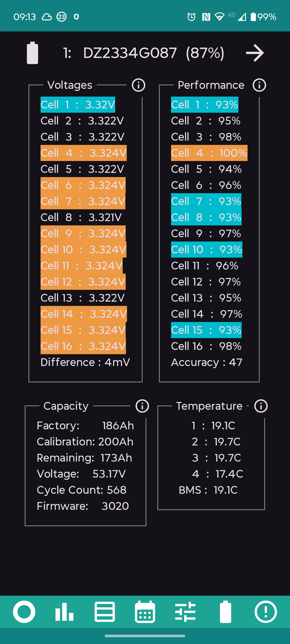Screen dimensions: 290x644
Task: Tap the Difference : 4mV line
Action: click(85, 362)
